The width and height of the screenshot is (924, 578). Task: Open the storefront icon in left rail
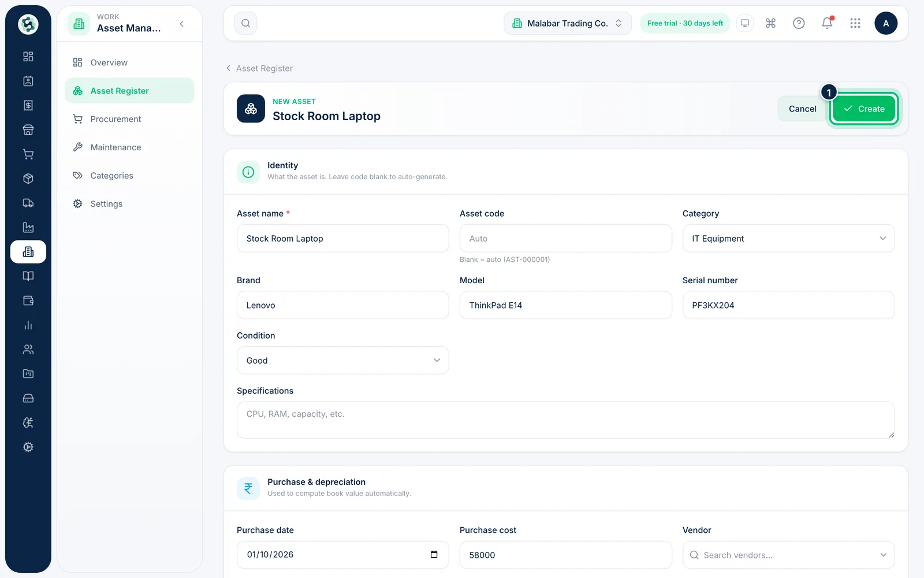[28, 130]
